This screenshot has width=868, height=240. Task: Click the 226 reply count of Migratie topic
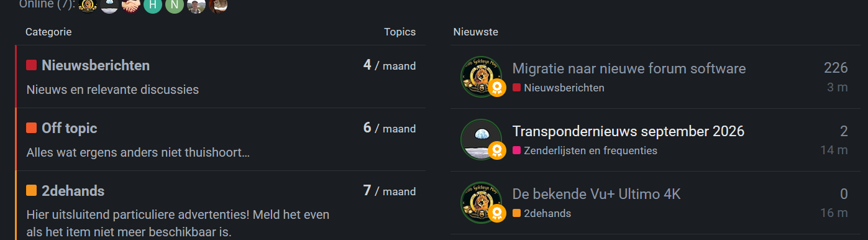click(836, 68)
